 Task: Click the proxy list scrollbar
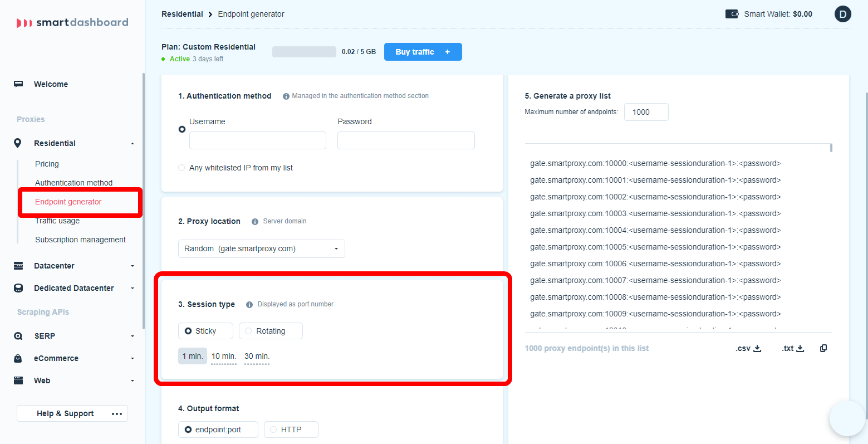(x=831, y=148)
